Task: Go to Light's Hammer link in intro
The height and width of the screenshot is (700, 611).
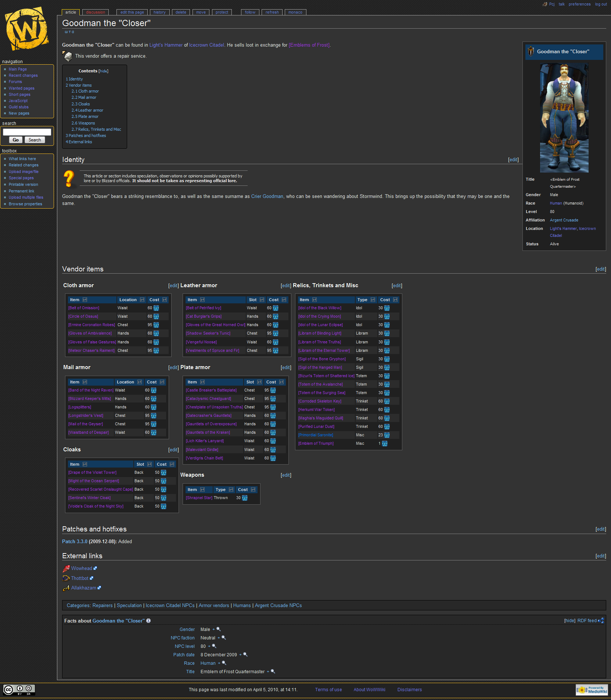Action: click(166, 45)
